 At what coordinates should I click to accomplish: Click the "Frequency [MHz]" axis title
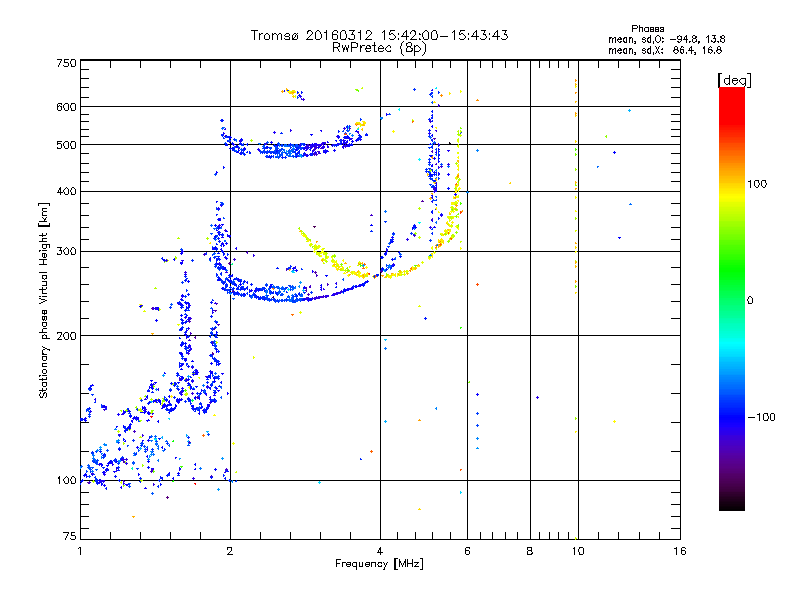(379, 564)
